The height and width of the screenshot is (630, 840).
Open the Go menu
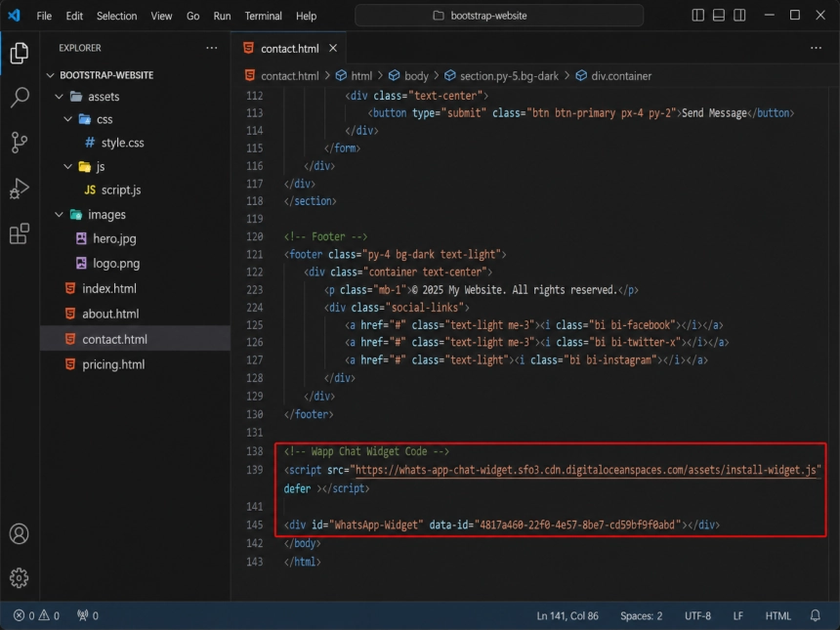pyautogui.click(x=192, y=16)
